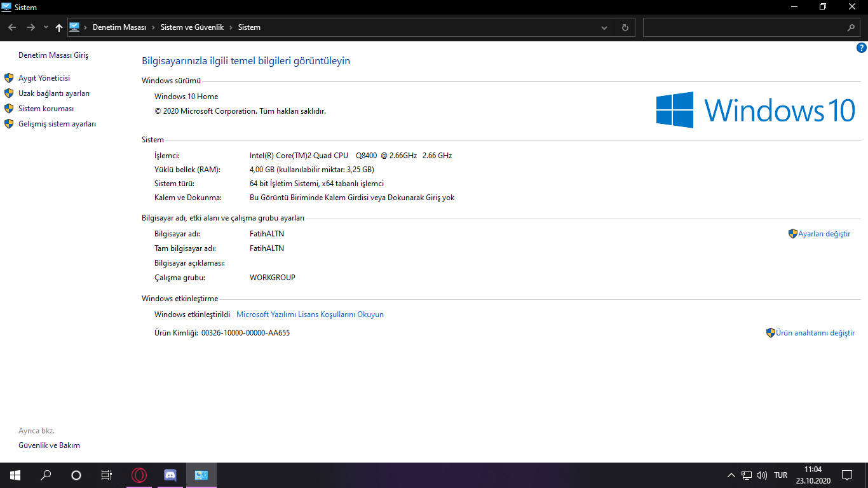Click shield icon beside Sistem koruması
The width and height of the screenshot is (868, 488).
pyautogui.click(x=9, y=109)
